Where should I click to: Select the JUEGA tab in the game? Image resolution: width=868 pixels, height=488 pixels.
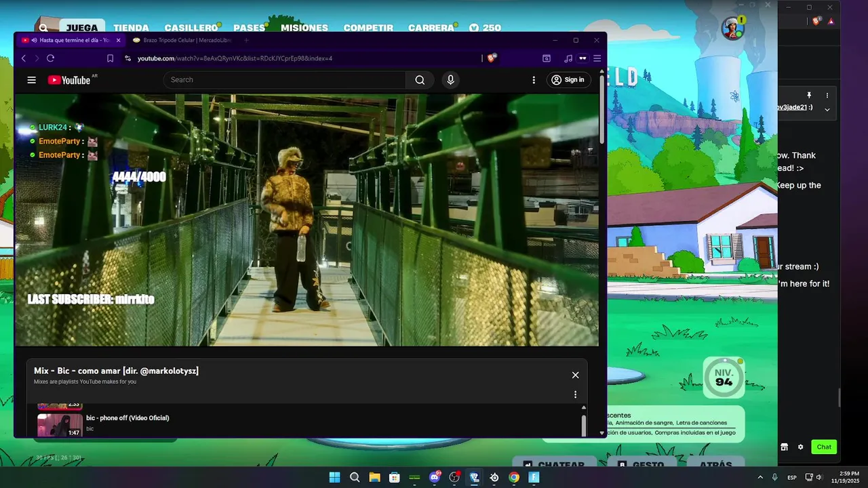(82, 28)
